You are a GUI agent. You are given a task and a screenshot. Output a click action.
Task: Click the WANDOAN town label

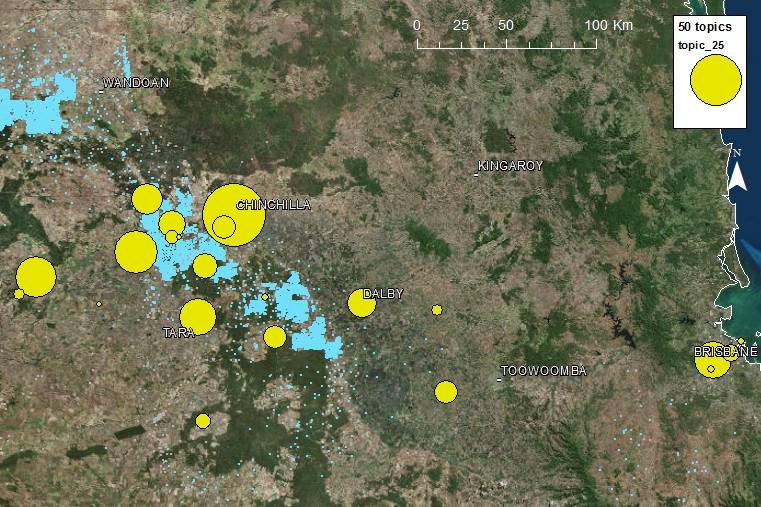tap(135, 83)
